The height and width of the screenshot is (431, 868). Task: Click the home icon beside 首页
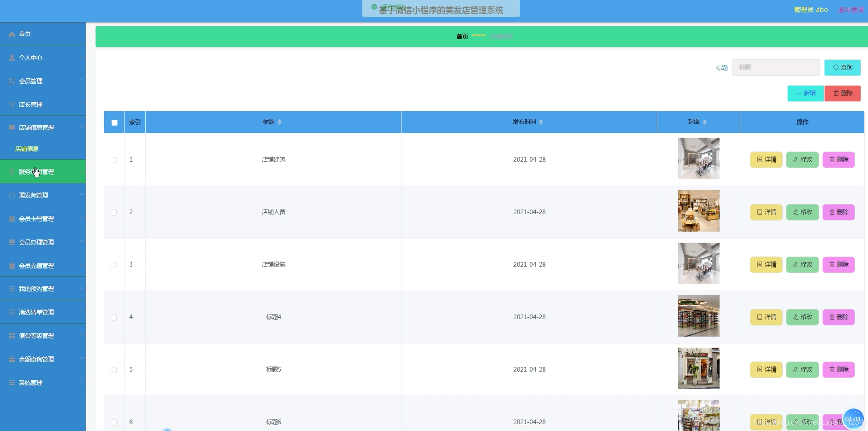point(12,34)
